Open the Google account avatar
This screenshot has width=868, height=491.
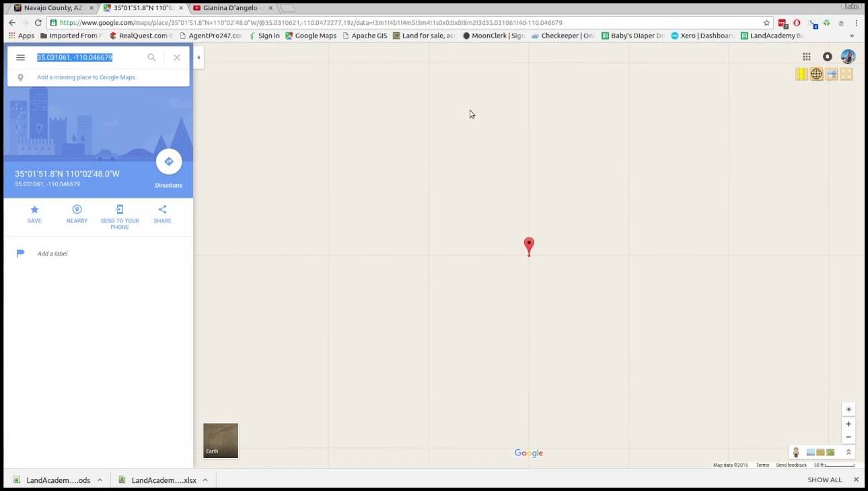click(848, 56)
